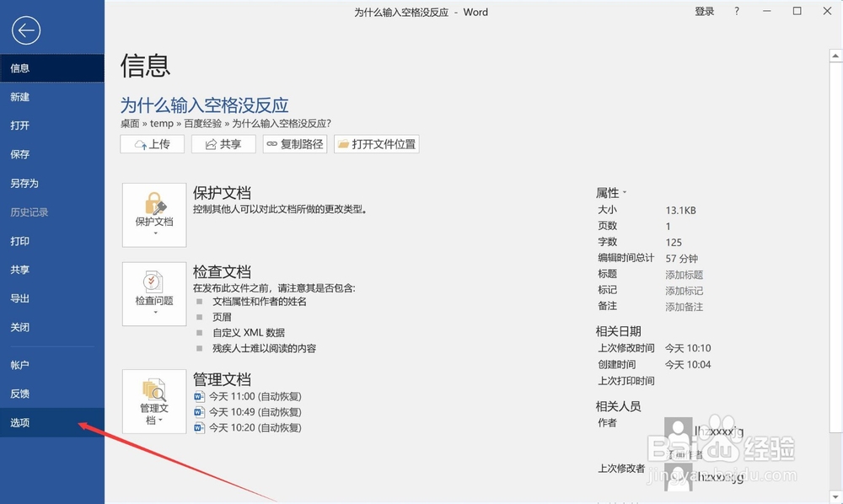Click the document title 为什么输入空格没反应
843x504 pixels.
[204, 105]
